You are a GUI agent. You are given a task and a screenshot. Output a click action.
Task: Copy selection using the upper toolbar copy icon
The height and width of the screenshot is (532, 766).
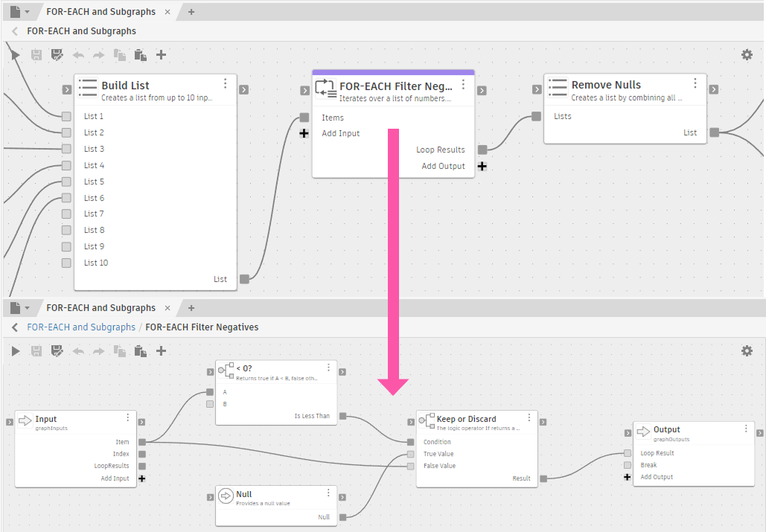coord(120,54)
